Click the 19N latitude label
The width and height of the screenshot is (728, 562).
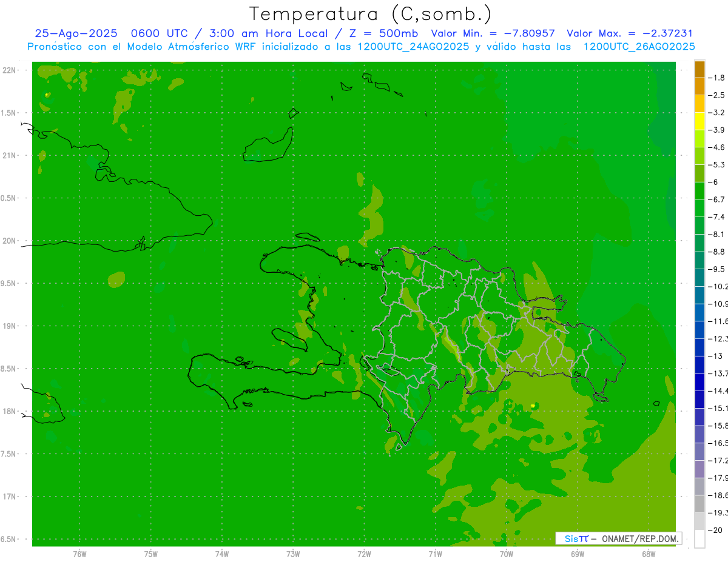[x=10, y=326]
